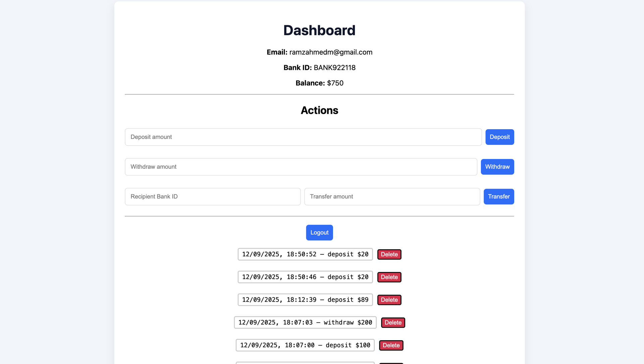The image size is (644, 364).
Task: Delete the deposit $89 transaction
Action: pos(389,300)
